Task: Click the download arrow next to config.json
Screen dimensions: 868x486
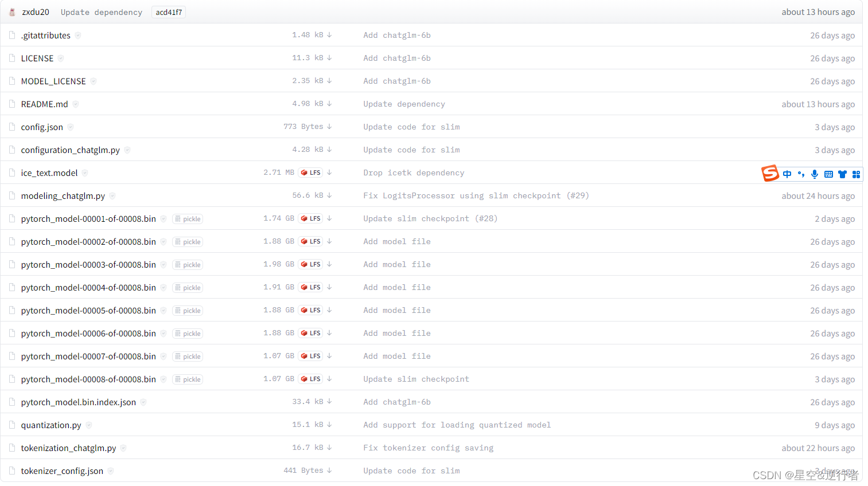Action: [x=329, y=127]
